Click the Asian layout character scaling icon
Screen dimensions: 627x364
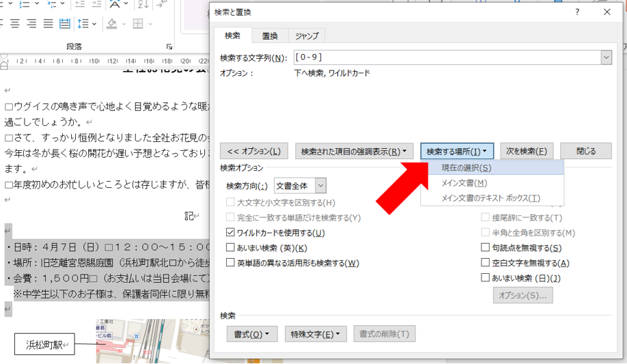(115, 4)
